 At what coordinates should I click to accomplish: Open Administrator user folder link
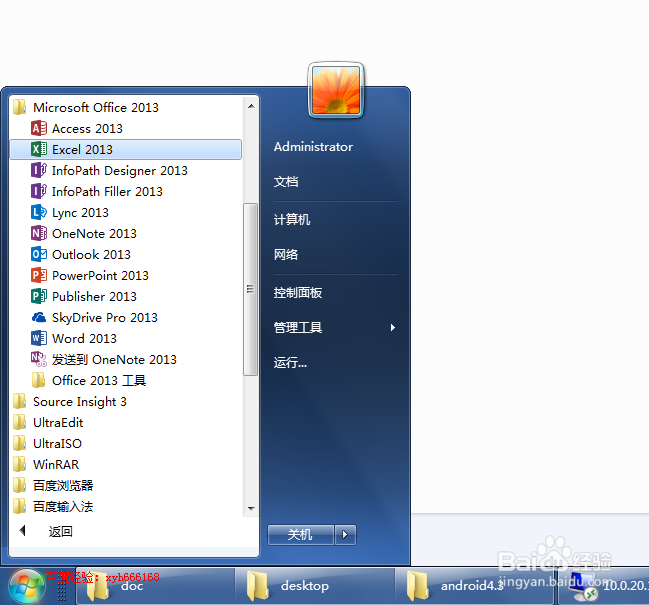tap(313, 146)
